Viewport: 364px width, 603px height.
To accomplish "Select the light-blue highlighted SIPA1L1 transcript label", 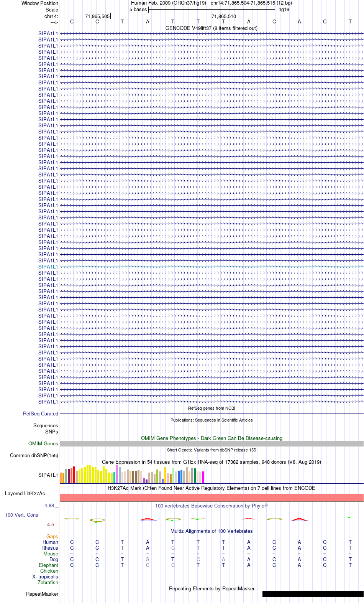I will click(48, 267).
